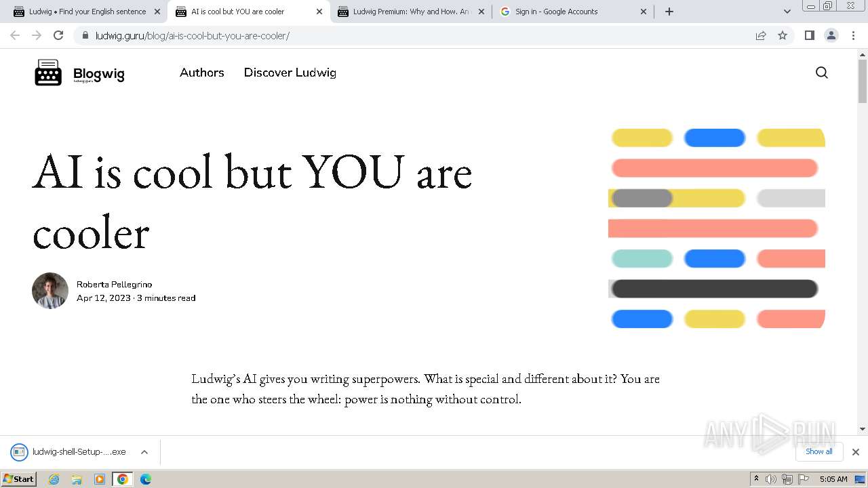Click the volume tray icon
868x488 pixels.
click(771, 479)
